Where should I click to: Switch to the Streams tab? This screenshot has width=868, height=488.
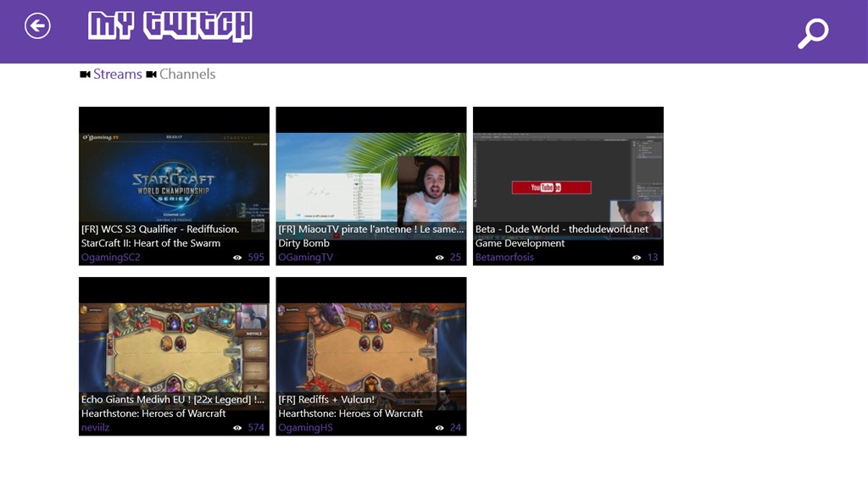tap(117, 75)
